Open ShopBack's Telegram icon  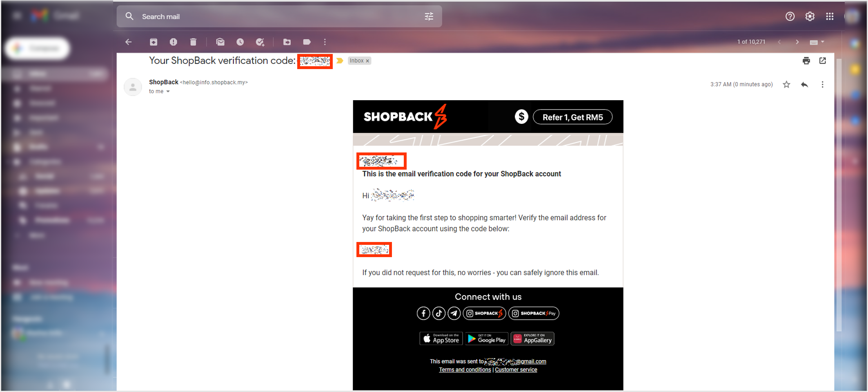(x=454, y=314)
